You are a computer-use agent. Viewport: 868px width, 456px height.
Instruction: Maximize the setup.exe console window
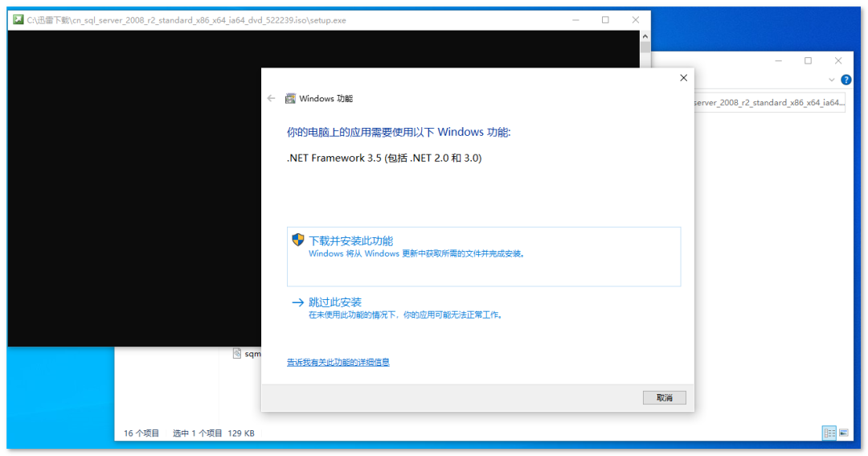606,20
